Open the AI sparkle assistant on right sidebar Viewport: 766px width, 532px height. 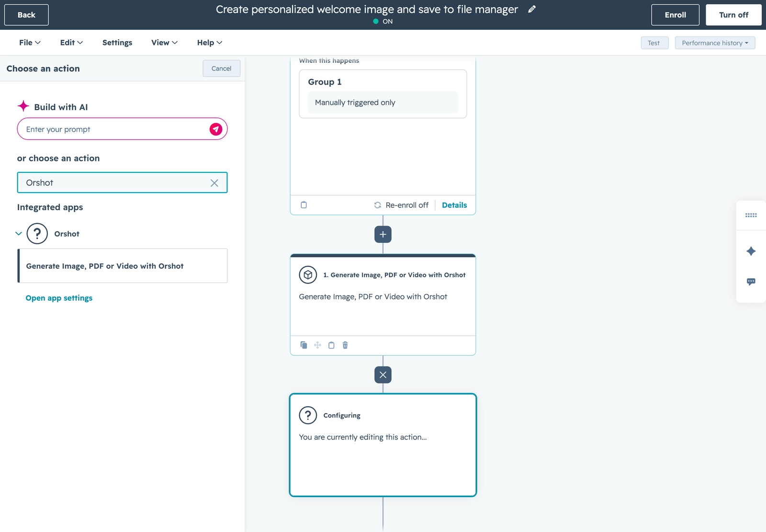[x=751, y=251]
